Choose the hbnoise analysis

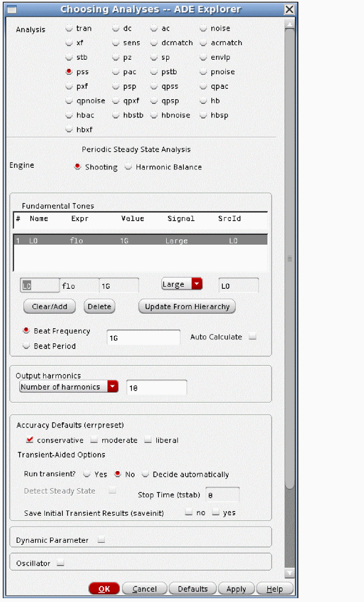(154, 115)
